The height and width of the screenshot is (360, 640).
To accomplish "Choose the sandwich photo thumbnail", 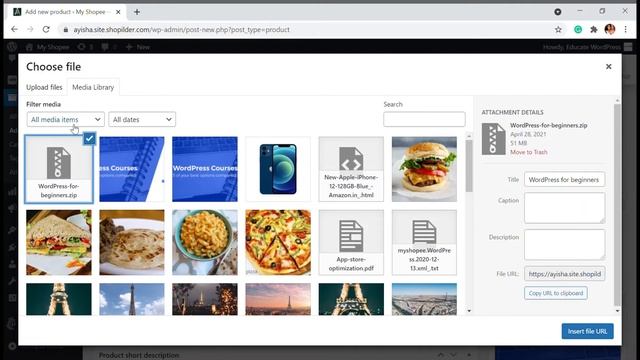I will (59, 242).
